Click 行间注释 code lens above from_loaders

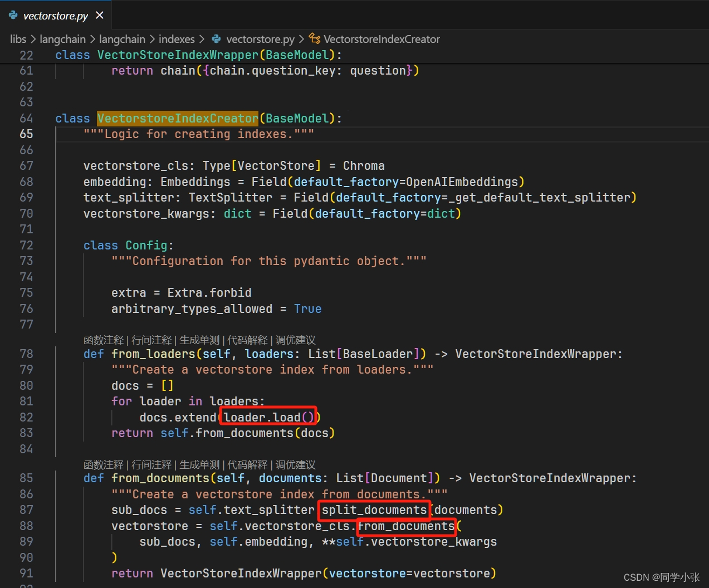pyautogui.click(x=151, y=340)
